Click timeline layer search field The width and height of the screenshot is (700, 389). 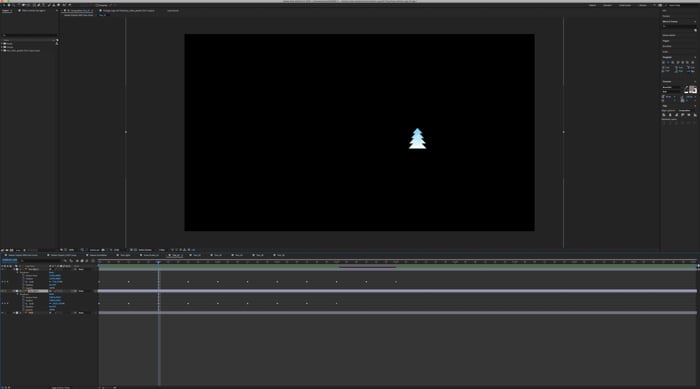[42, 260]
